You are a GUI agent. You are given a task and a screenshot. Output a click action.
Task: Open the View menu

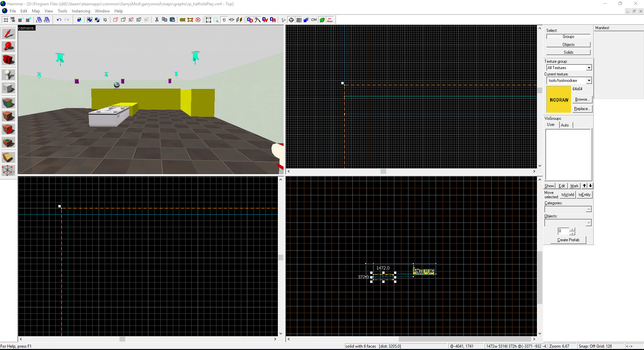49,11
